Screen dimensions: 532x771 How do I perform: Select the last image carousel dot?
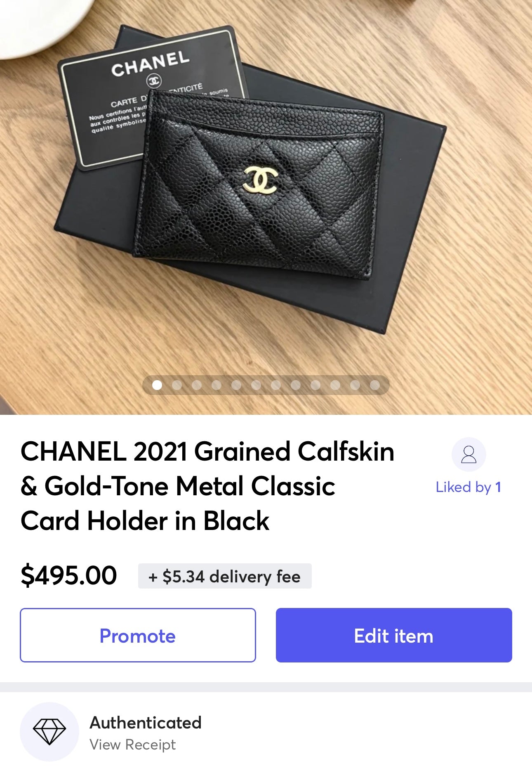coord(375,385)
